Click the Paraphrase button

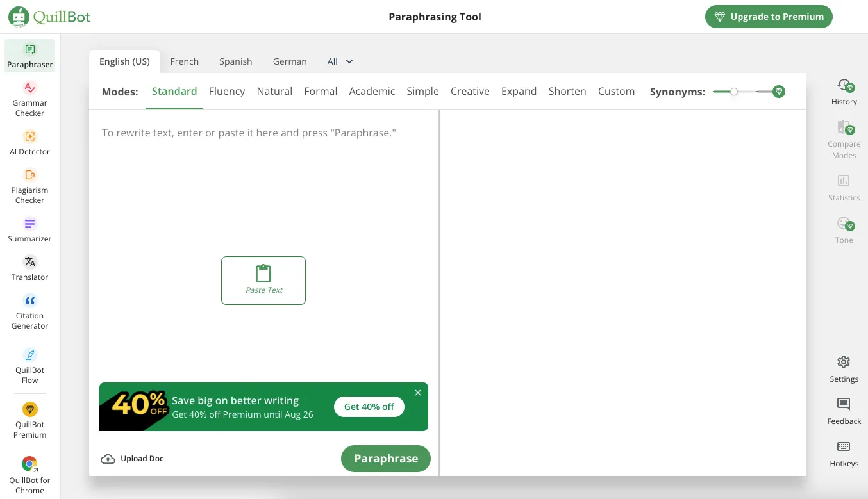[386, 459]
